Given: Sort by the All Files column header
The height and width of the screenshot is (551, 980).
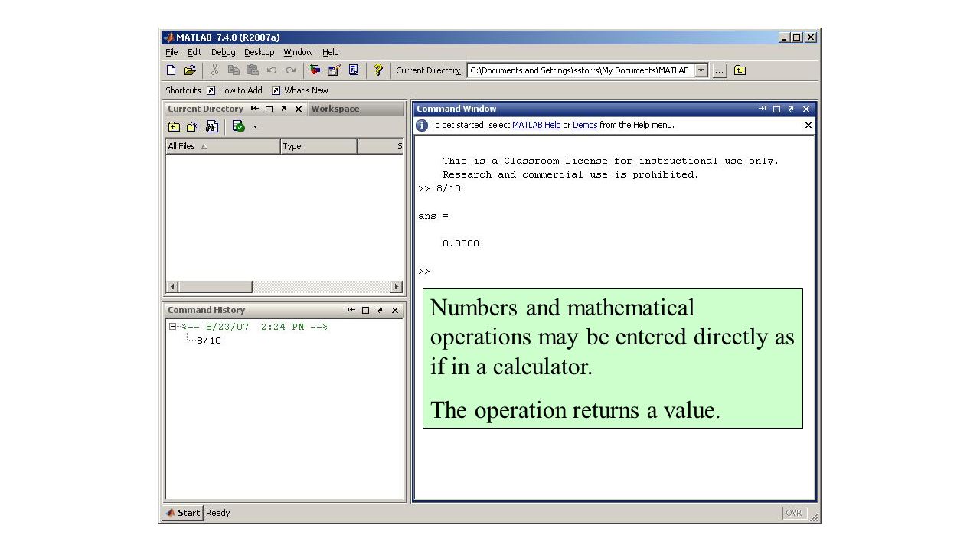Looking at the screenshot, I should click(223, 146).
